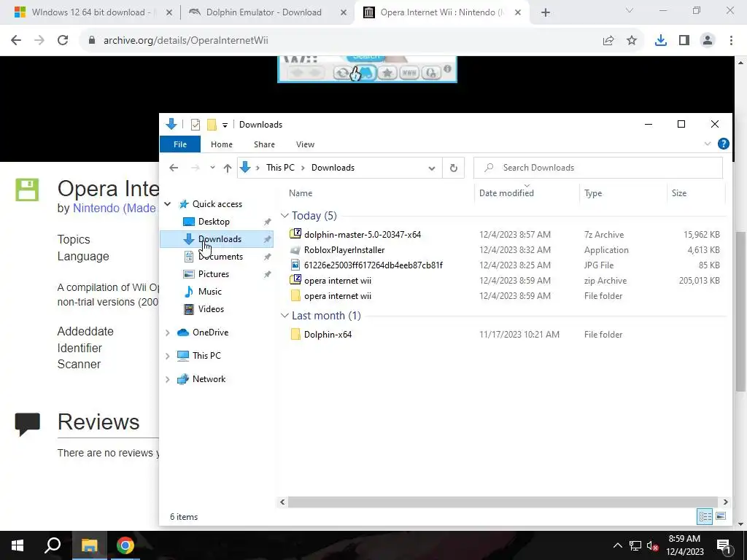Sort files by Date modified column

(x=506, y=192)
